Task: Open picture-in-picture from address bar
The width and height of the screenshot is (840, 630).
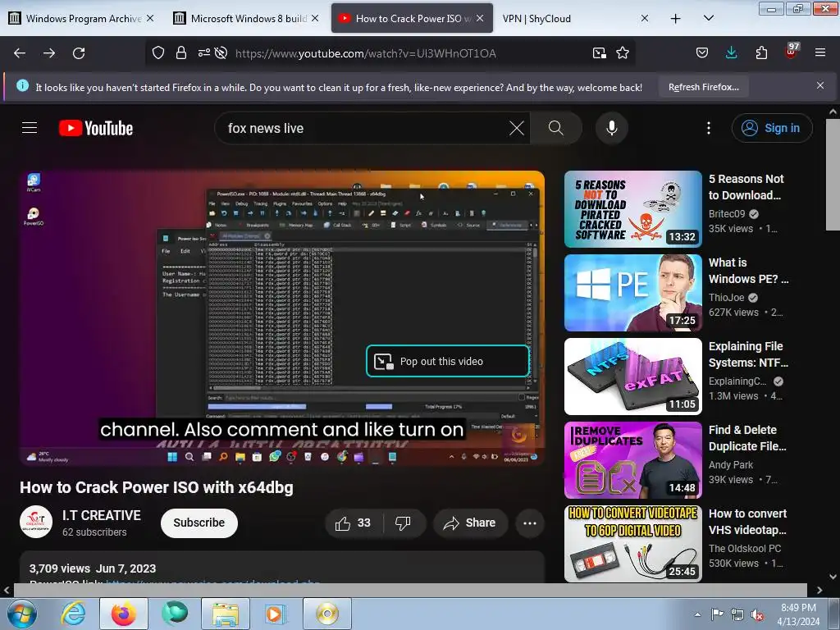Action: [x=600, y=53]
